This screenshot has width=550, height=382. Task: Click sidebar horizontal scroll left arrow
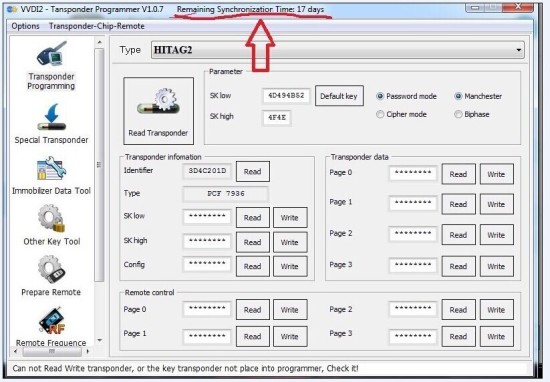click(x=15, y=351)
